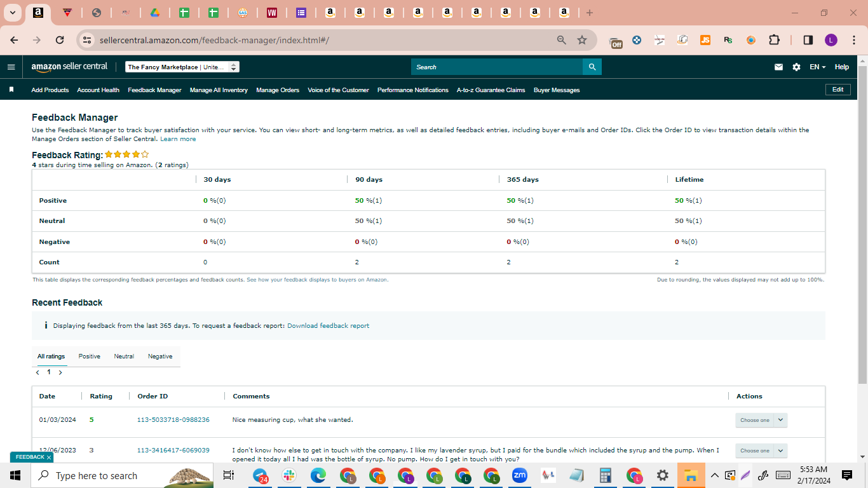
Task: Open the Seller Central settings gear
Action: click(x=796, y=67)
